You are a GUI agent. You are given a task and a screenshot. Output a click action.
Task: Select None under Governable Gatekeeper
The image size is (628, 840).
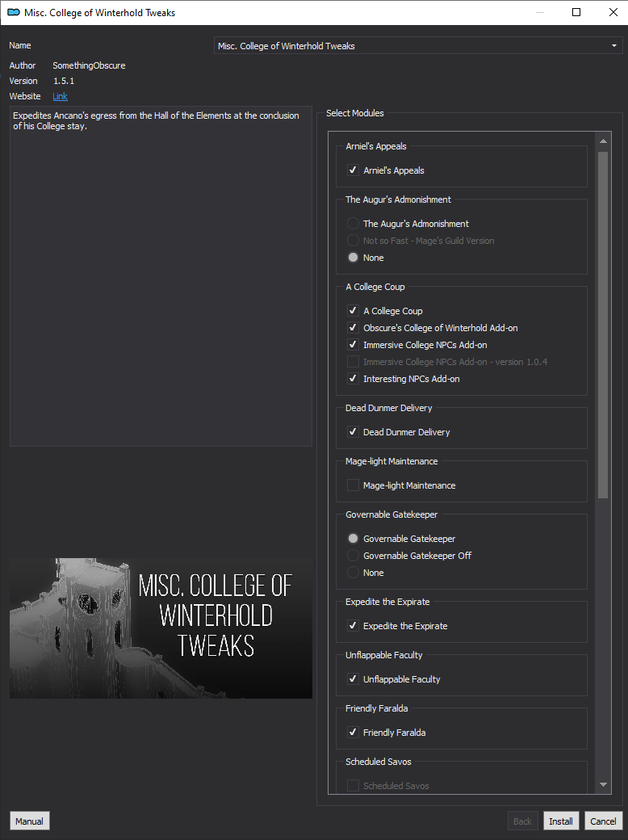pyautogui.click(x=353, y=573)
